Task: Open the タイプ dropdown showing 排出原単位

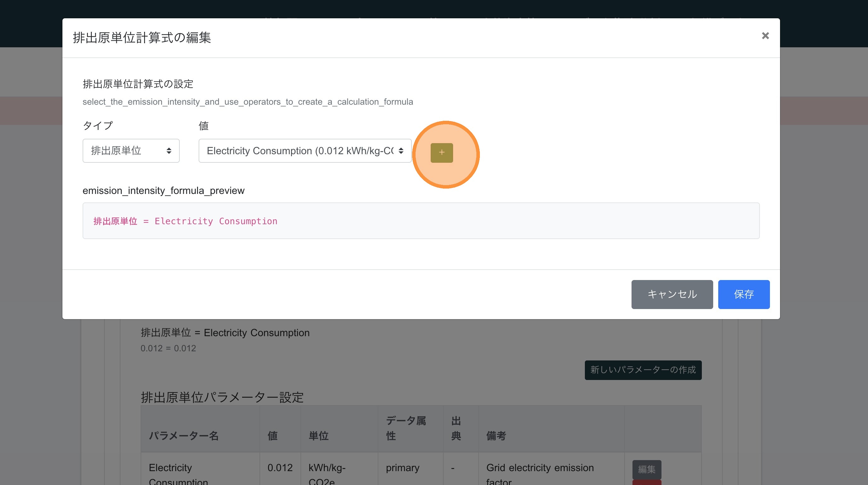Action: coord(131,151)
